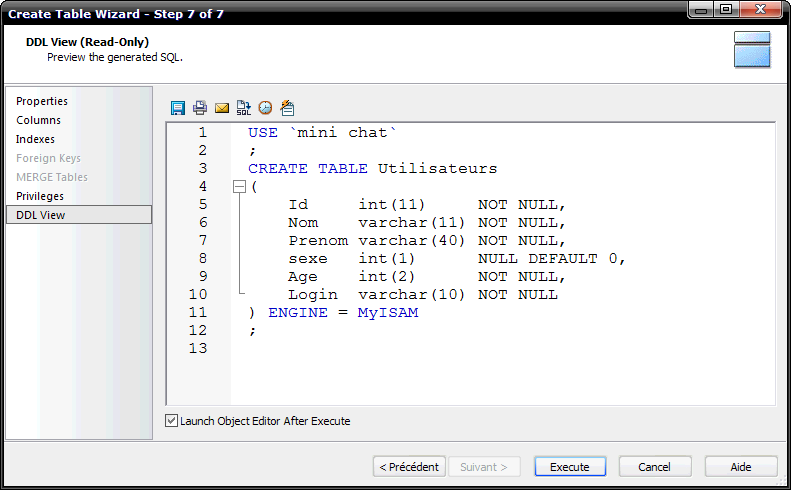Go back with the Précédent button
Screen dimensions: 791x490
(409, 467)
